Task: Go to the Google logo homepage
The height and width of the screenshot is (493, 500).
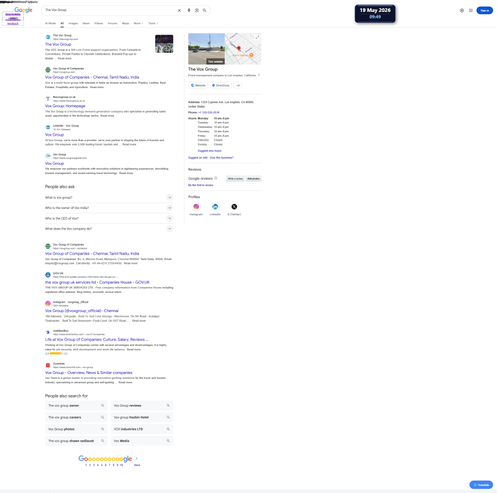Action: pos(23,10)
